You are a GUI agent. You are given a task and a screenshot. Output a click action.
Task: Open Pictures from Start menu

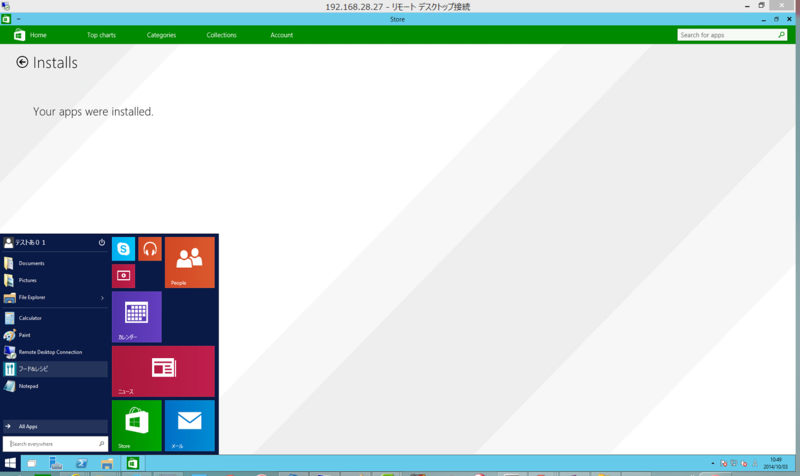point(55,280)
